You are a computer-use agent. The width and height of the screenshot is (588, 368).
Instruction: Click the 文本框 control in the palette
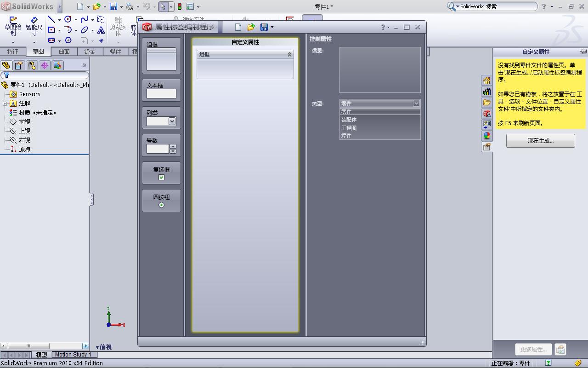(x=161, y=90)
